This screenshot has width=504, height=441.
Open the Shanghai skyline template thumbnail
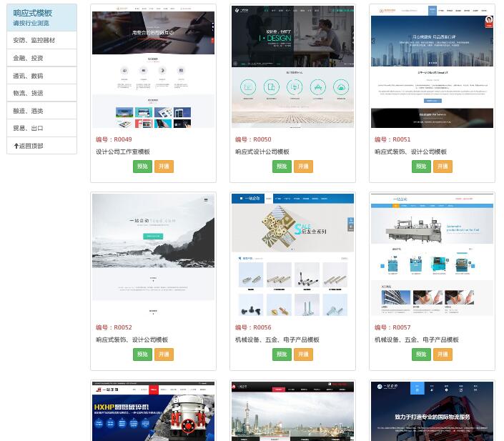[x=293, y=411]
